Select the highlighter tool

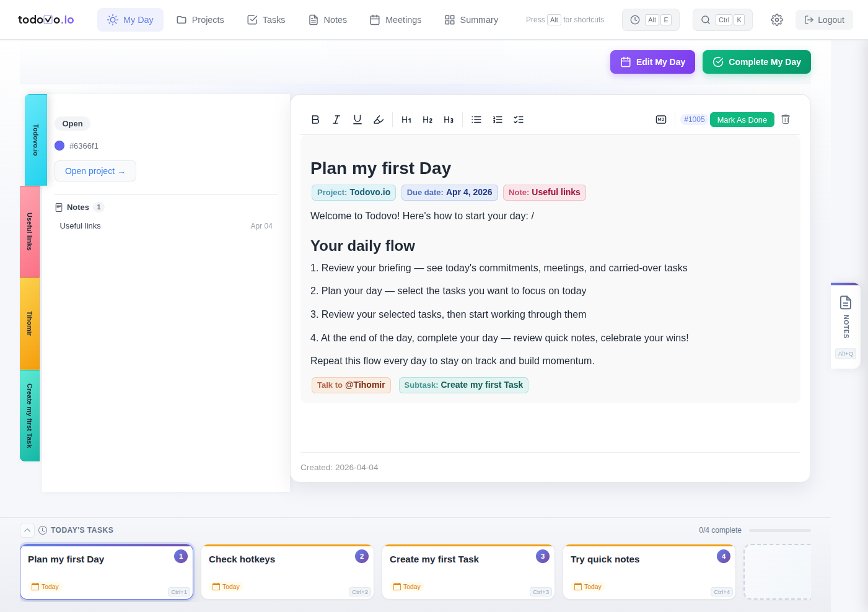click(x=379, y=120)
